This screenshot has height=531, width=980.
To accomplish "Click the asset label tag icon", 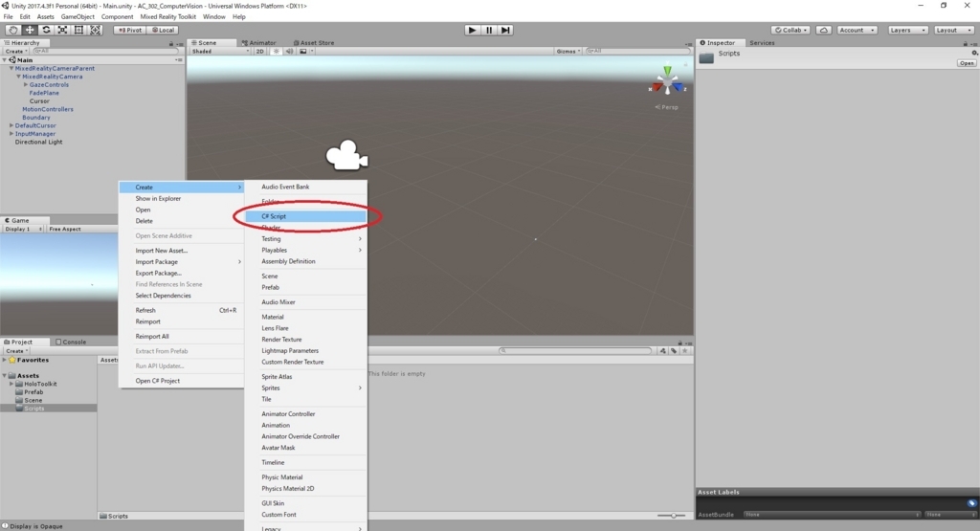I will pyautogui.click(x=971, y=503).
